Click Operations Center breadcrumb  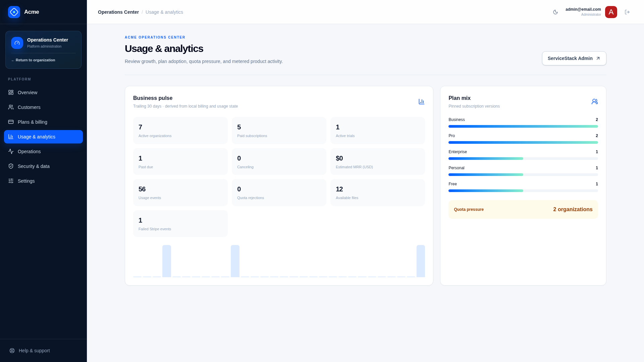[118, 12]
